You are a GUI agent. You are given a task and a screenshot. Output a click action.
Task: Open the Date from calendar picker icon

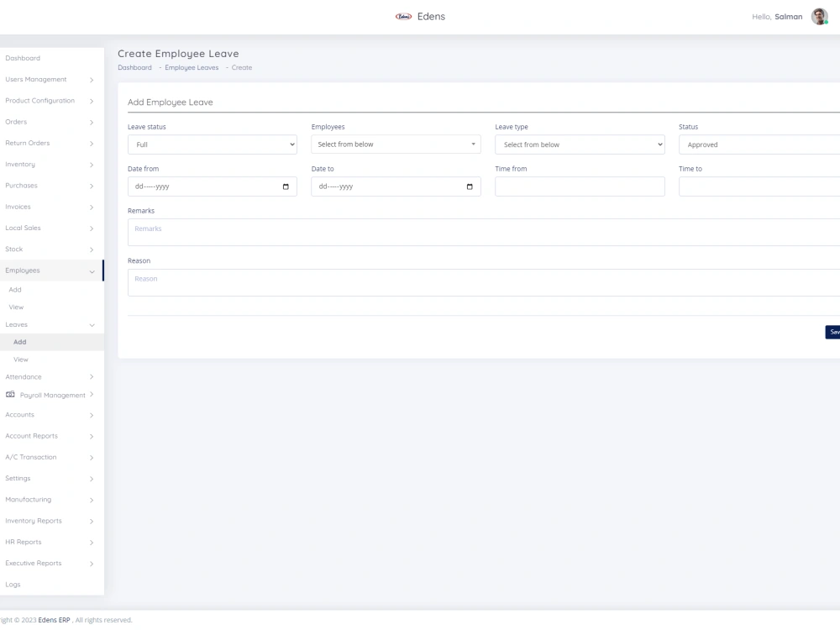pyautogui.click(x=286, y=186)
